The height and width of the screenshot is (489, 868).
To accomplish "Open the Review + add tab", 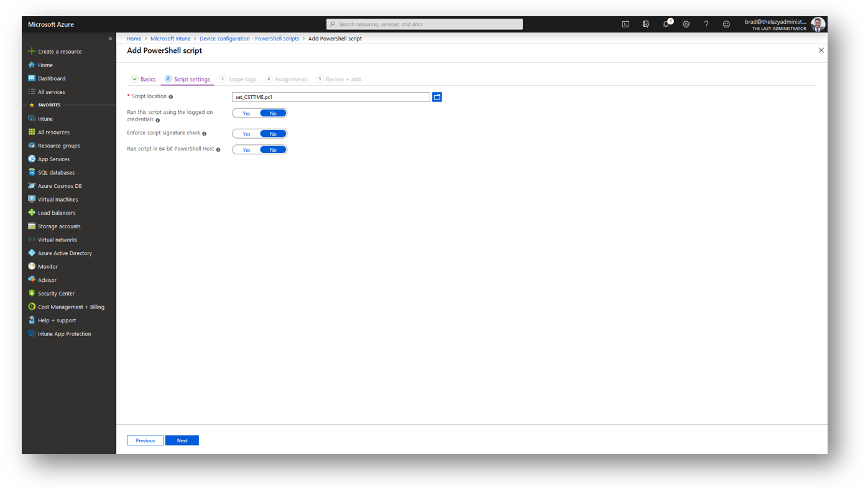I will 338,79.
